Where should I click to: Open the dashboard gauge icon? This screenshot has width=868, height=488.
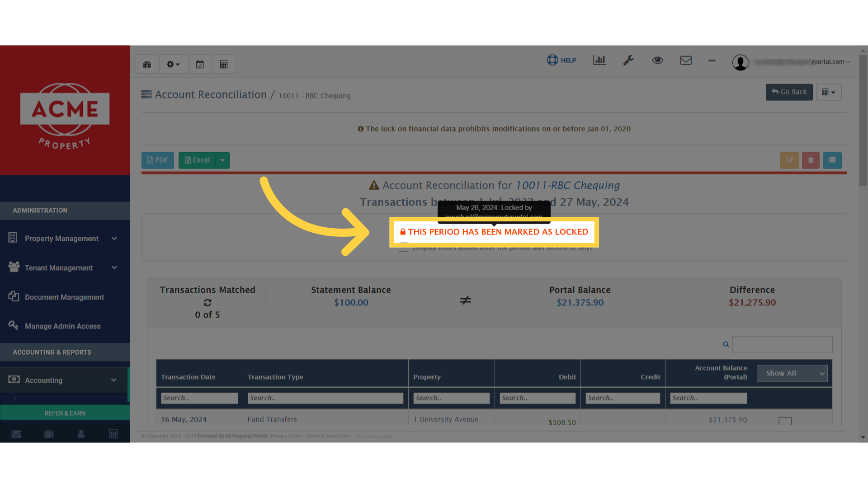[x=147, y=64]
